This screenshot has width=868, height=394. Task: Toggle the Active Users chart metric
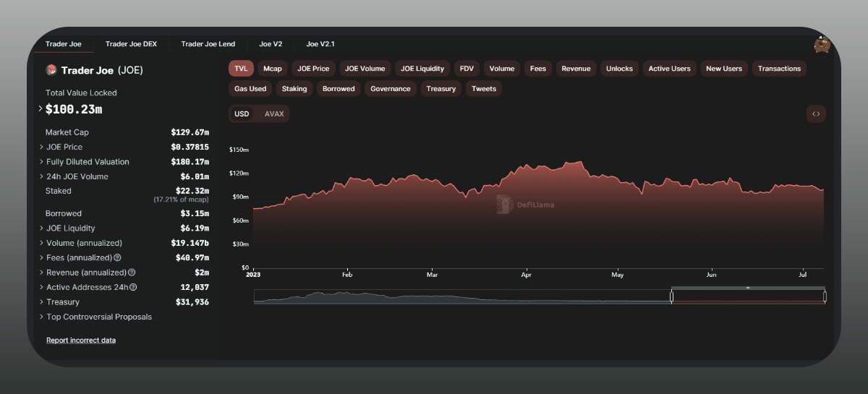point(669,69)
